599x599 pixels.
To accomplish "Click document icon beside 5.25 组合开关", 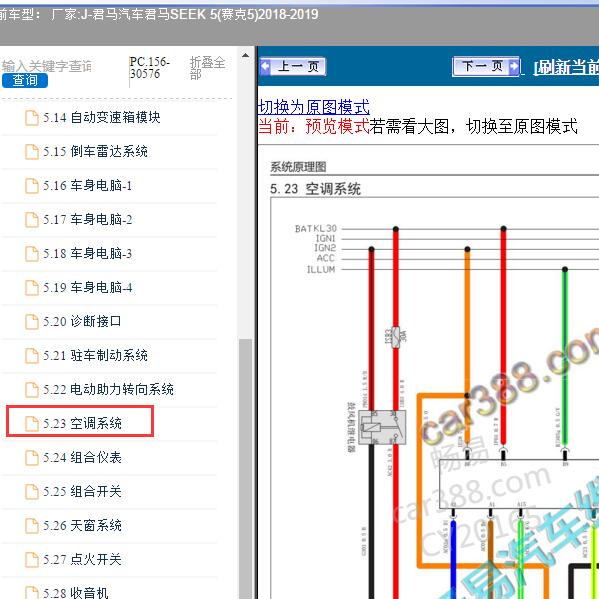I will pyautogui.click(x=32, y=492).
